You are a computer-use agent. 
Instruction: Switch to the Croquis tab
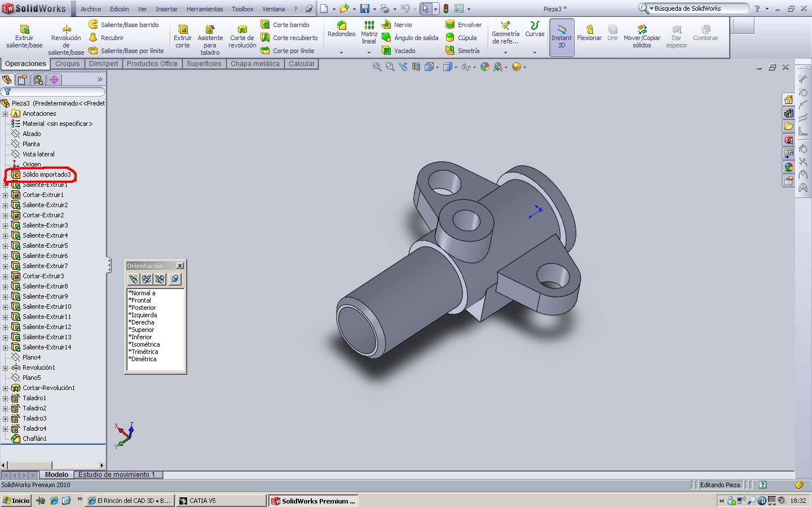click(68, 64)
